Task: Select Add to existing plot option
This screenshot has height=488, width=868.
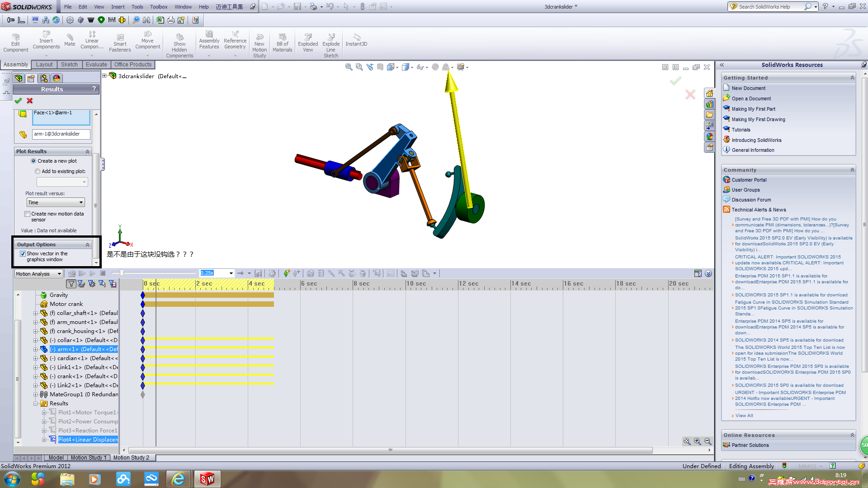Action: click(38, 171)
